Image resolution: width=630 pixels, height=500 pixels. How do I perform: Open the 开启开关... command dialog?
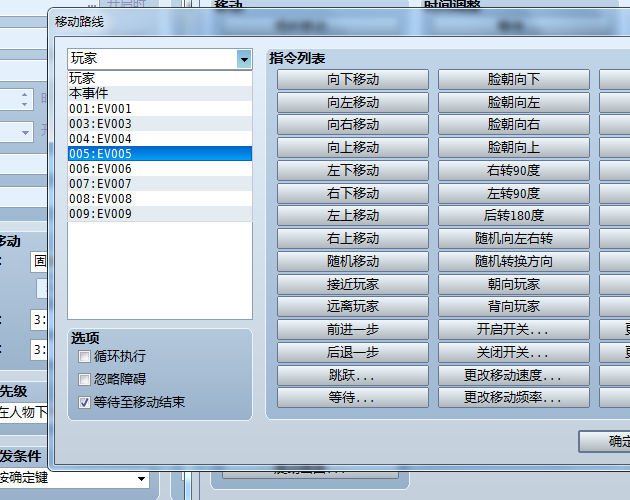514,329
